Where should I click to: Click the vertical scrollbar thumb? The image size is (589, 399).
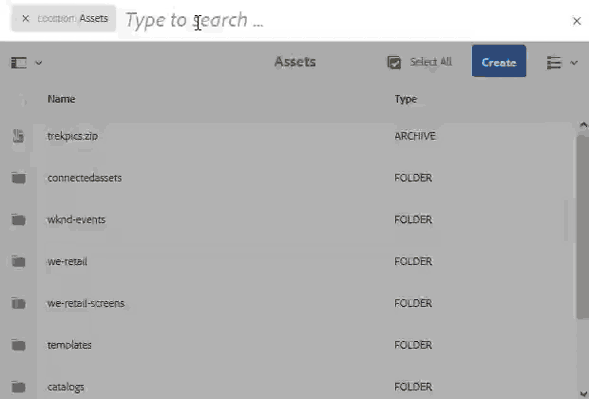click(x=582, y=227)
